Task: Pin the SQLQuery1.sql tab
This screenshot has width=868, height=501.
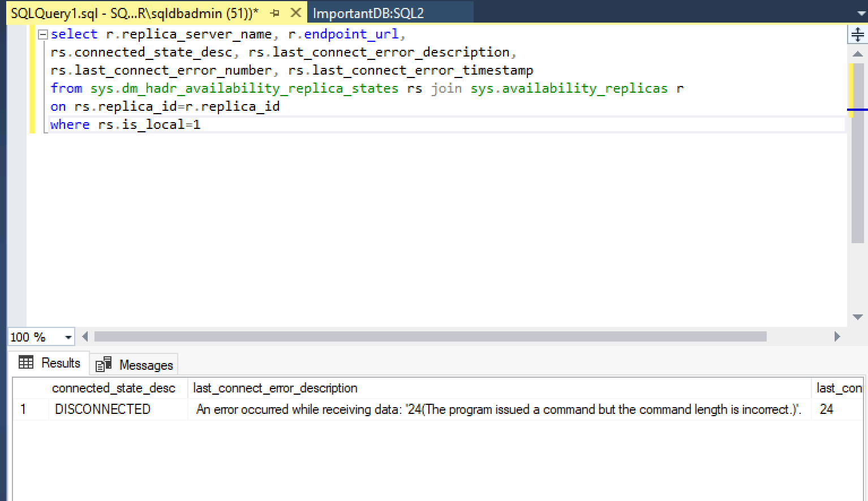Action: click(x=276, y=12)
